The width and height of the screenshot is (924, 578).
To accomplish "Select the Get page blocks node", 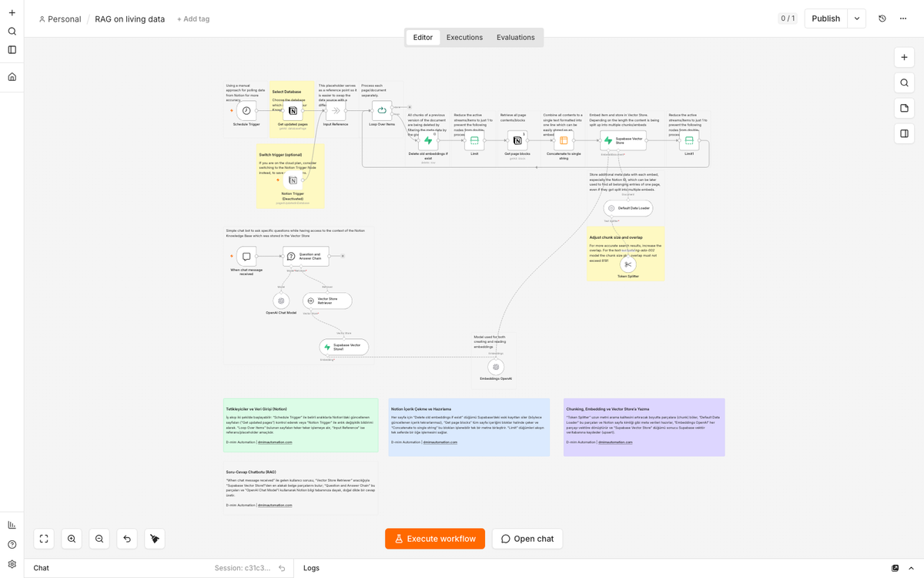I will (x=517, y=140).
